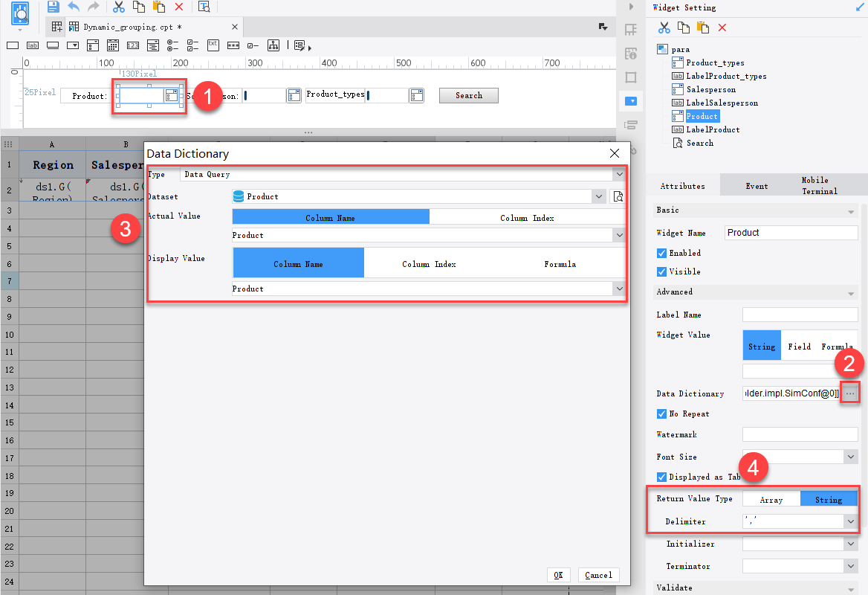Click the Cancel button in Data Dictionary dialog

click(598, 574)
